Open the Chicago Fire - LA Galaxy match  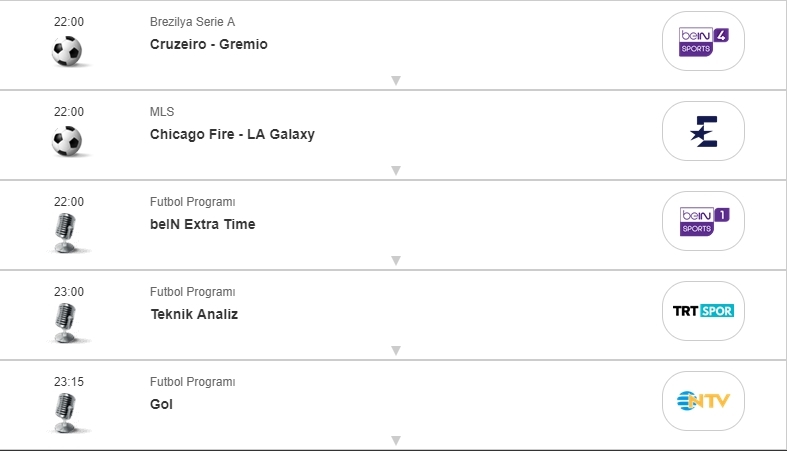click(232, 134)
